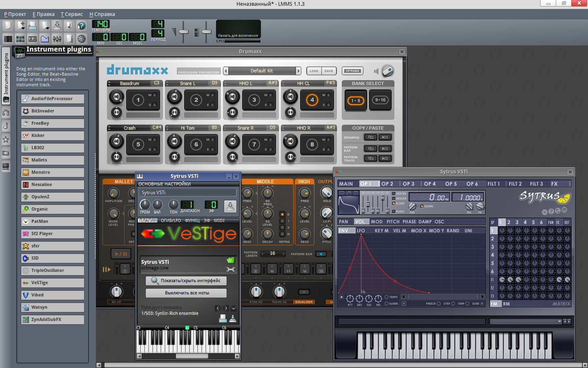Open the Song Editor from the toolbar
Viewport: 588px width, 368px height.
(8, 39)
